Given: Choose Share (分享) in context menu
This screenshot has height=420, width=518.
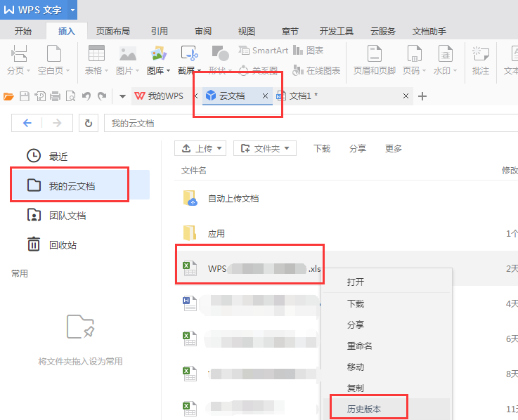Looking at the screenshot, I should pyautogui.click(x=387, y=324).
